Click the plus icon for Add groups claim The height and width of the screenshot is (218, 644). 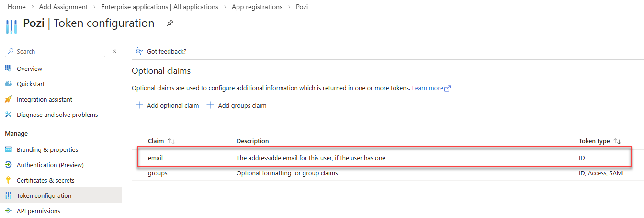210,105
